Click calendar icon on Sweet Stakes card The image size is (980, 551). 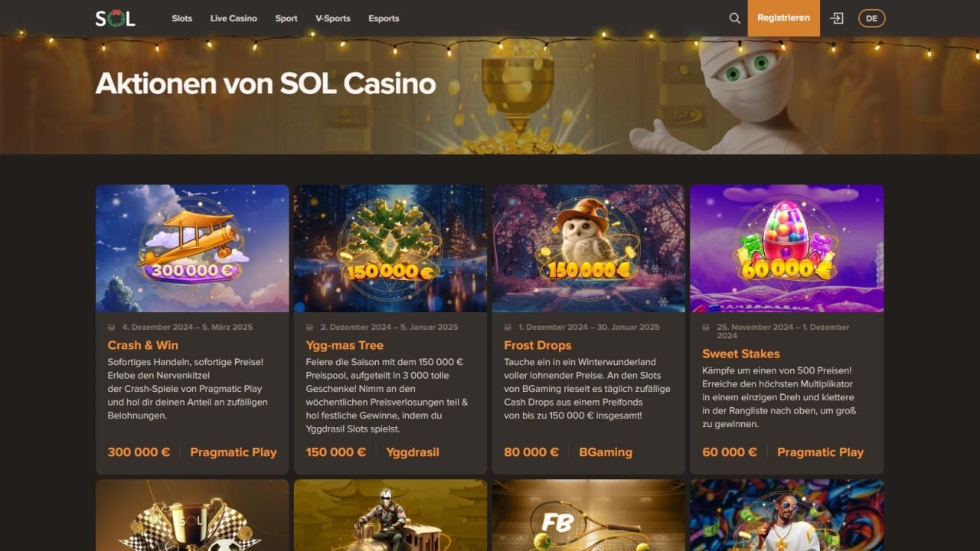[706, 328]
